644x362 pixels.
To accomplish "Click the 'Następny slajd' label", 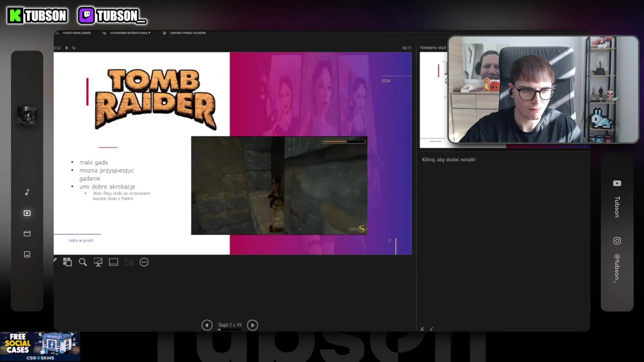I will coord(433,48).
